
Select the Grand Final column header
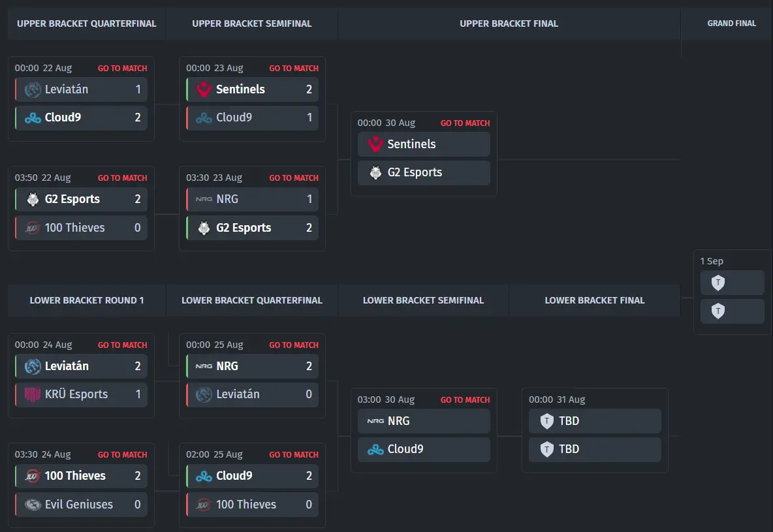732,23
